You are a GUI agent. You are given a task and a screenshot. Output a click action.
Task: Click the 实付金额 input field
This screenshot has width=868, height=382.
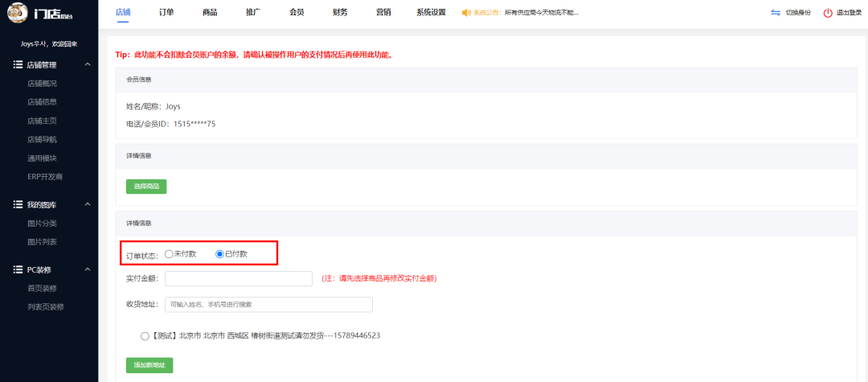click(x=238, y=278)
